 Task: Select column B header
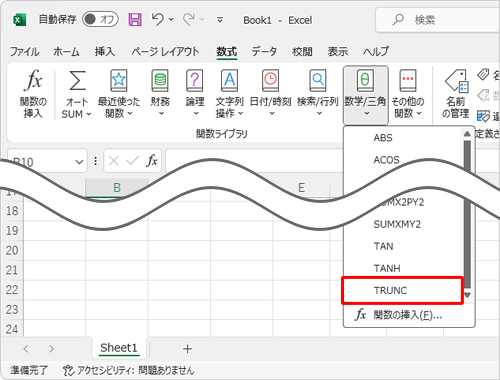(x=117, y=188)
